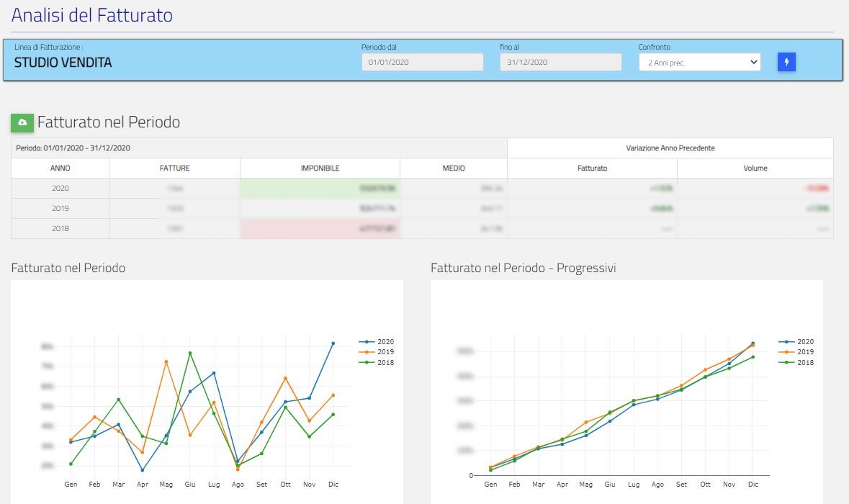Select the 2020 row year cell
The width and height of the screenshot is (849, 504).
60,189
